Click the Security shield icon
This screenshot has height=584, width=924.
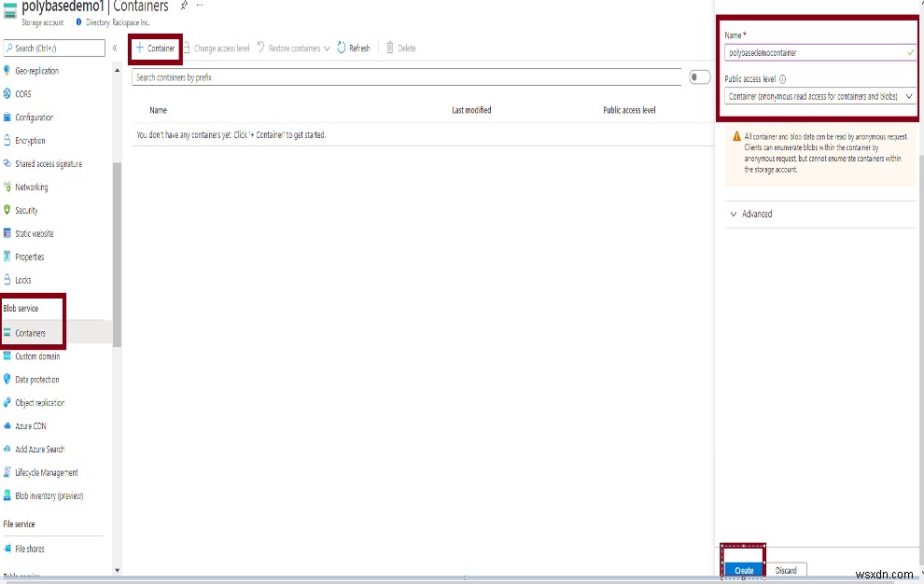7,210
